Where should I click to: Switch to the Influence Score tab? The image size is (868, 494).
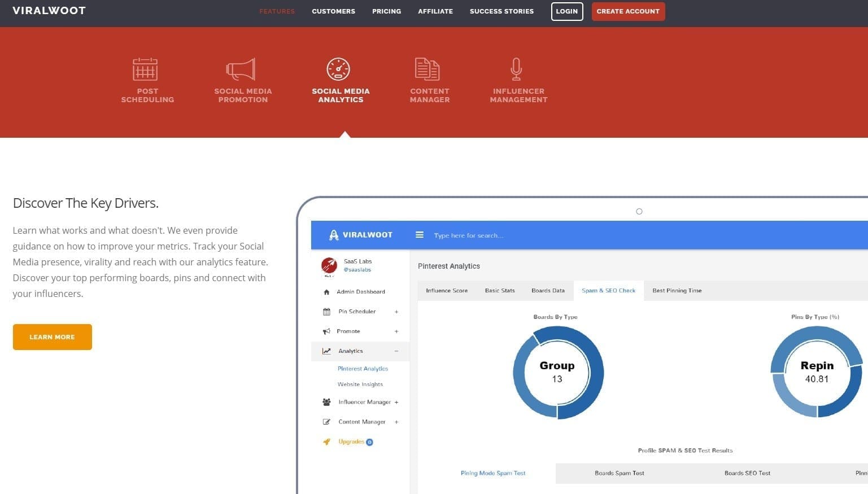pos(447,291)
